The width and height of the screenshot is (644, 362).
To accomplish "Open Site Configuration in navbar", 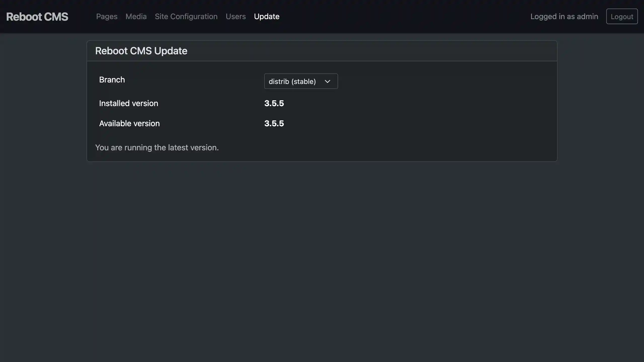I will click(x=186, y=17).
